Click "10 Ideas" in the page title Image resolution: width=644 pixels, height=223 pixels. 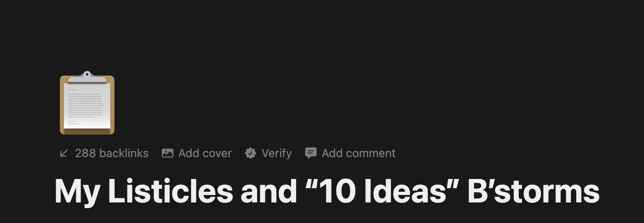[382, 192]
